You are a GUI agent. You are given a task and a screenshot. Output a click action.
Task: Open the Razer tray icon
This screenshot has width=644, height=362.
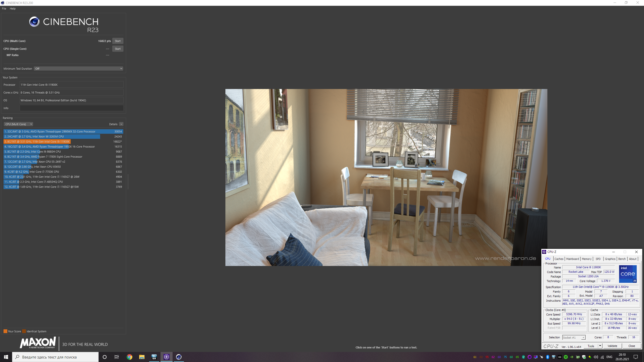pyautogui.click(x=566, y=357)
